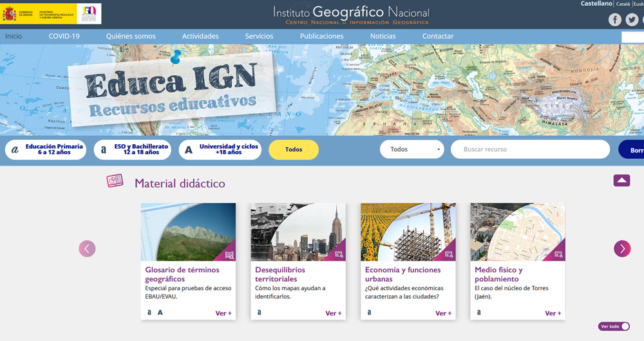Viewport: 644px width, 341px height.
Task: Click the level 'a' icon on Desequilibrios card
Action: [259, 312]
